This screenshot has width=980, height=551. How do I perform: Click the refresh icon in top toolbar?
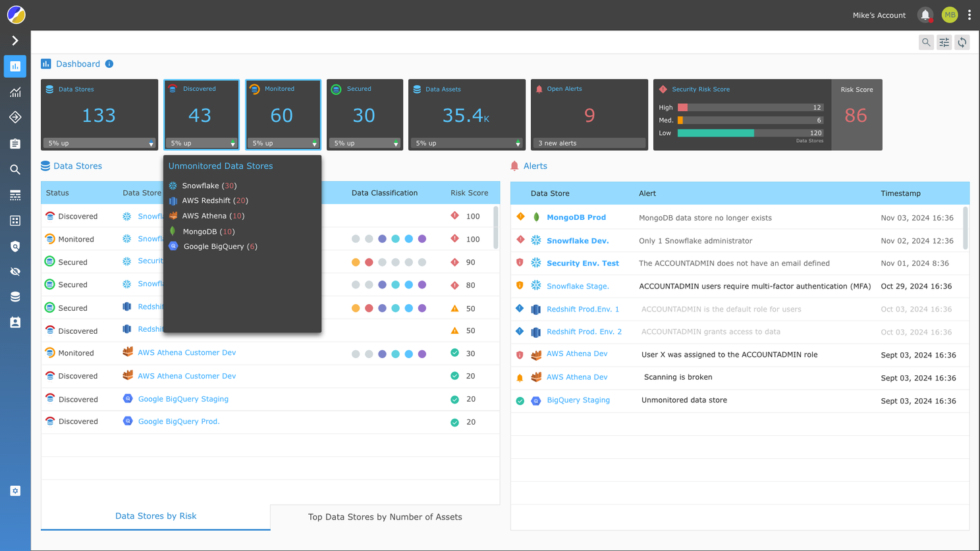962,43
